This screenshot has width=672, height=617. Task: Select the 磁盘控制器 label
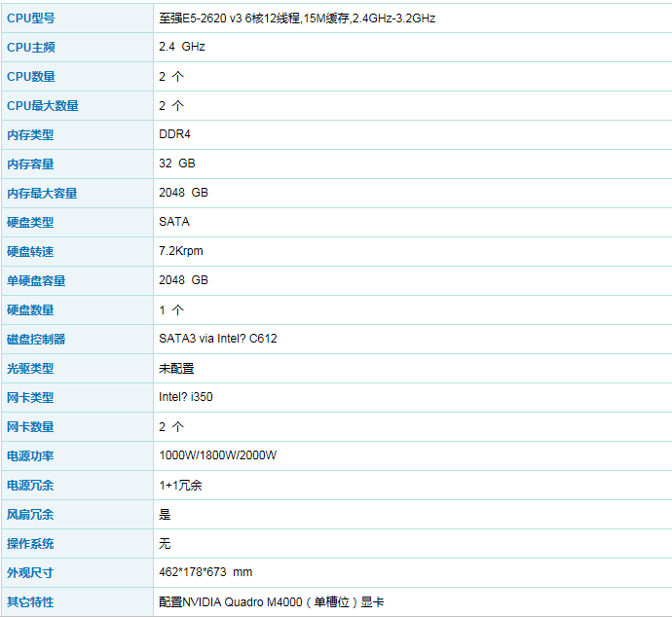[36, 340]
